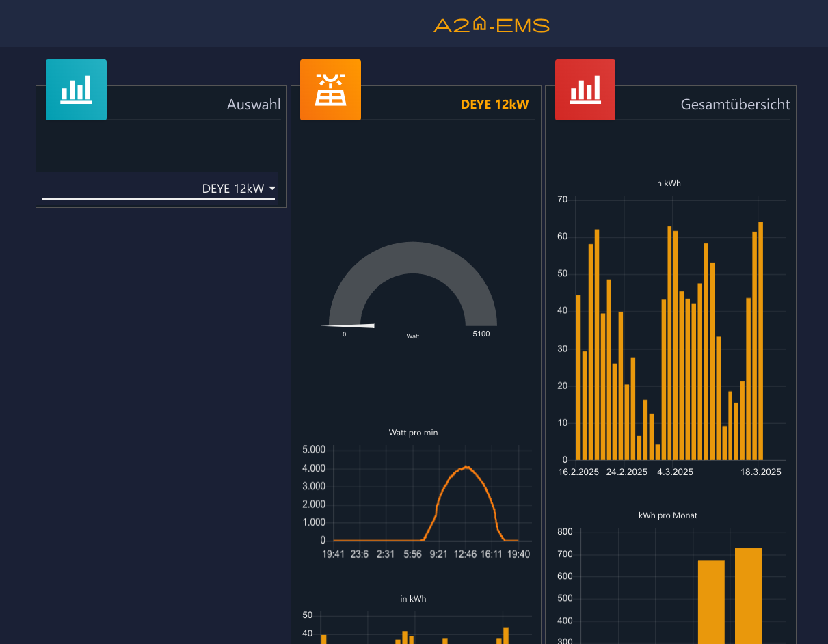Click the A2-EMS logo in the header
This screenshot has width=828, height=644.
pos(492,26)
